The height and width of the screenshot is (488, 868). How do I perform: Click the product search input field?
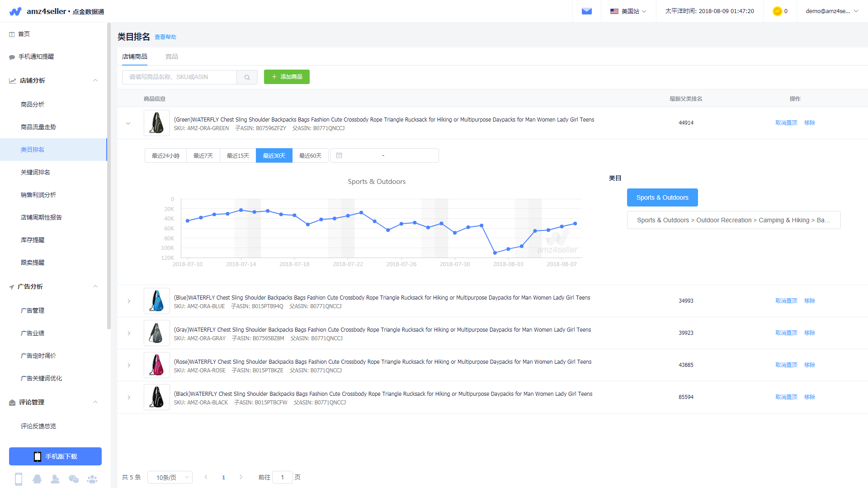(x=179, y=77)
